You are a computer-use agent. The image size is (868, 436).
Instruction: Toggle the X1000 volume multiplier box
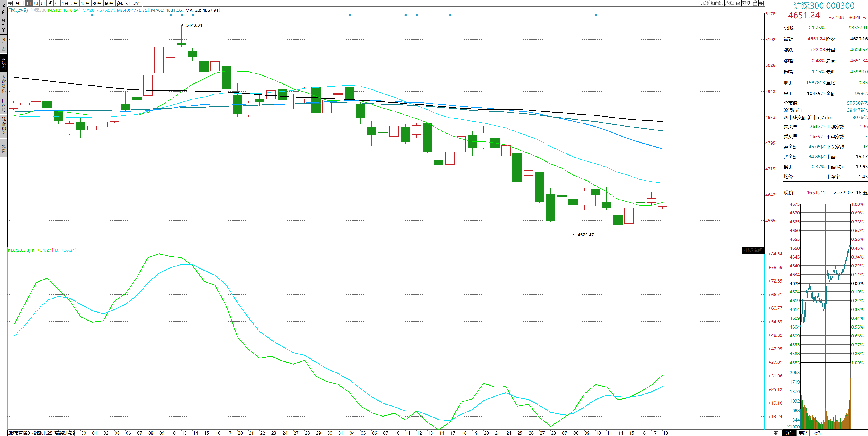point(793,427)
